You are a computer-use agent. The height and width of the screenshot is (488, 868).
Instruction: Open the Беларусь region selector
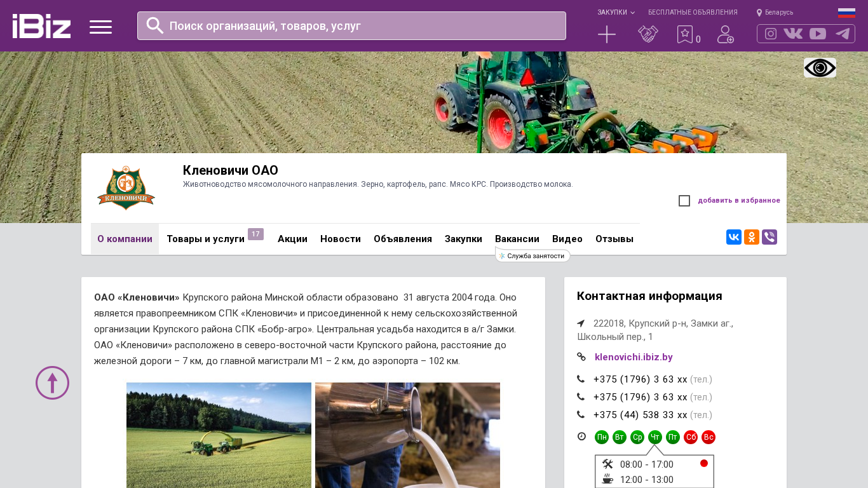[x=779, y=13]
